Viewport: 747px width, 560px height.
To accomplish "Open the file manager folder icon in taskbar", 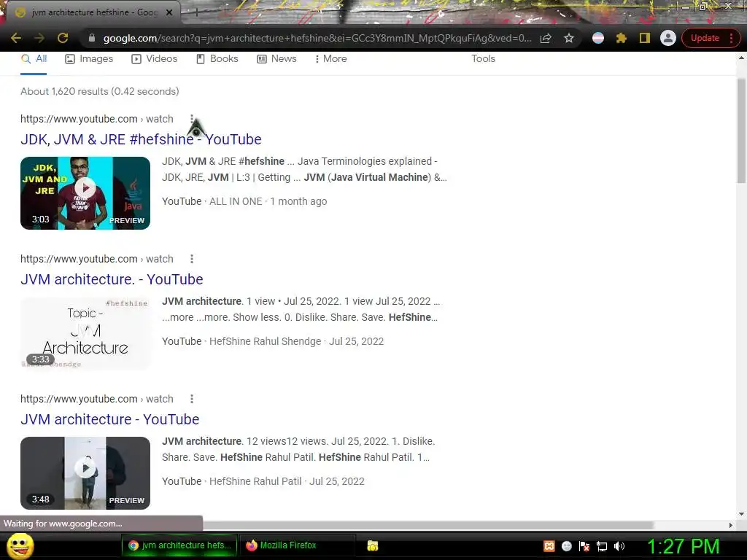I will 373,545.
